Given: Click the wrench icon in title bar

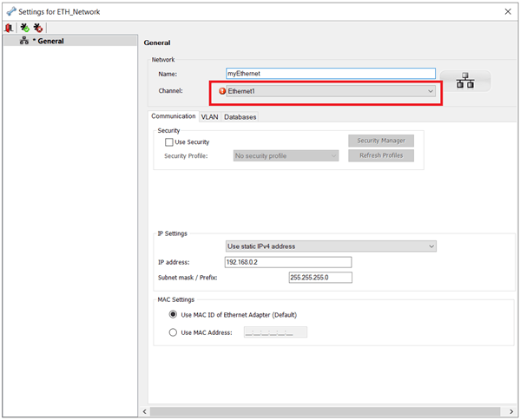Looking at the screenshot, I should pos(11,11).
